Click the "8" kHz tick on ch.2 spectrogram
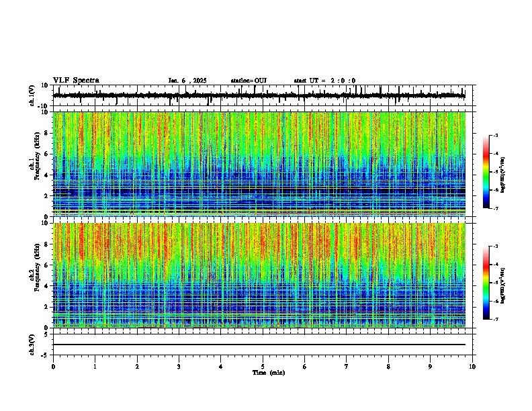Image resolution: width=532 pixels, height=411 pixels. click(47, 244)
